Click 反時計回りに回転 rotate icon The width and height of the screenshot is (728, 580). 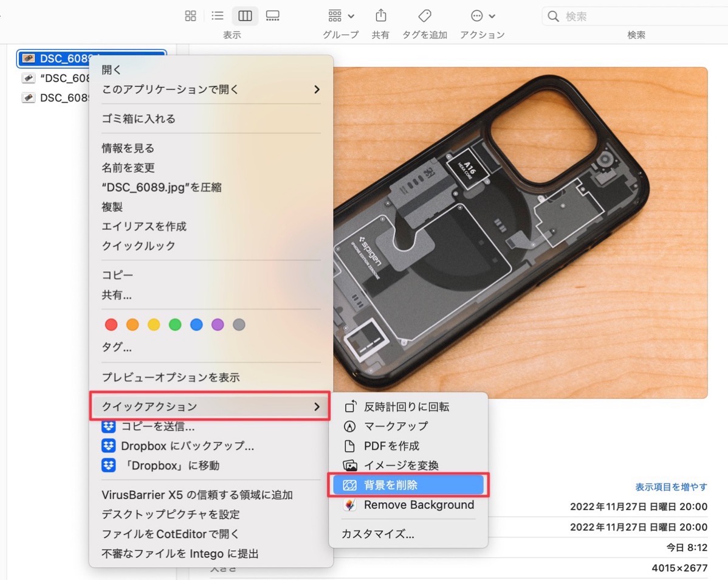[350, 407]
